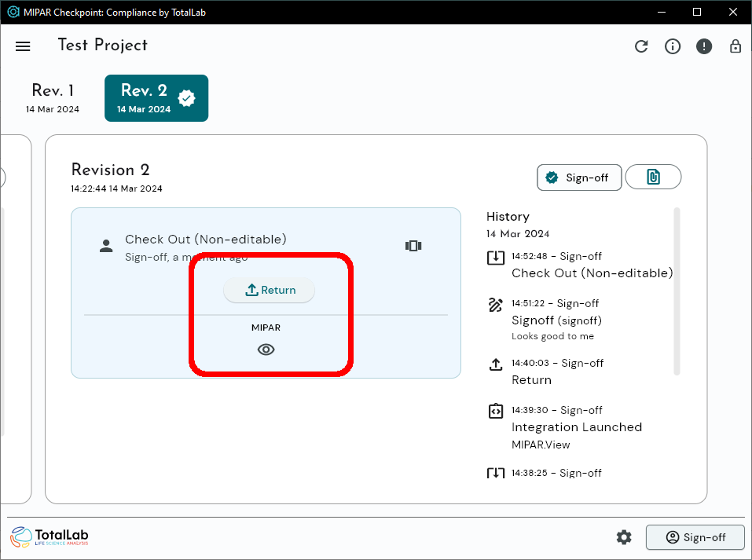Image resolution: width=752 pixels, height=560 pixels.
Task: Close the MIPAR Checkpoint window
Action: pos(733,12)
